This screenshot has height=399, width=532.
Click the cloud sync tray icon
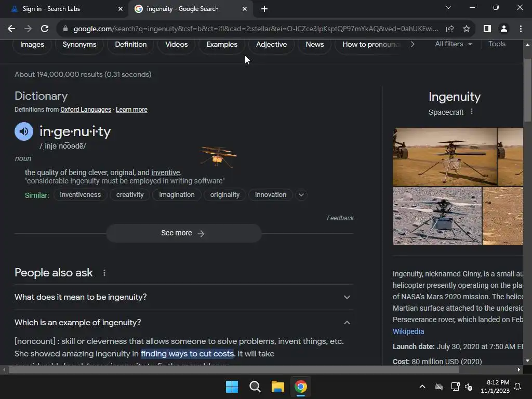coord(439,387)
